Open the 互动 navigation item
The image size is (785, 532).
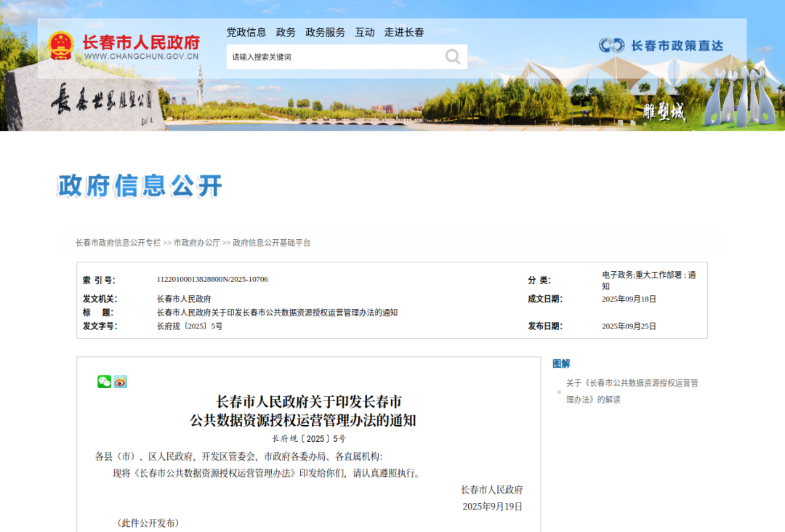tap(365, 32)
